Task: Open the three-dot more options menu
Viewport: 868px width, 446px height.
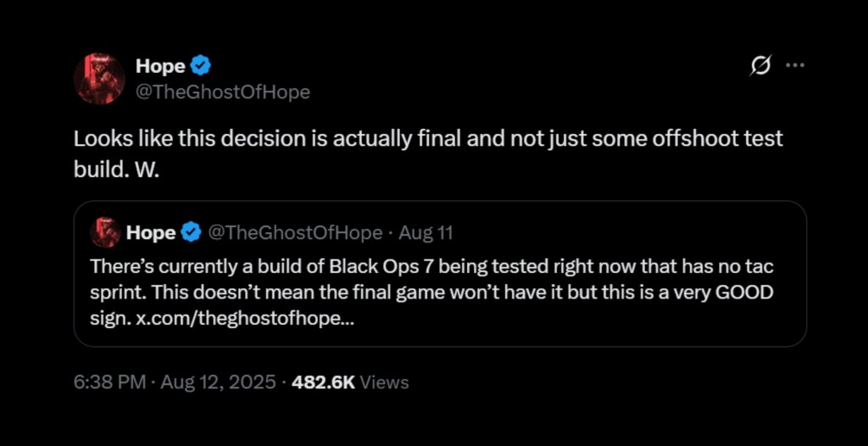Action: pos(795,65)
